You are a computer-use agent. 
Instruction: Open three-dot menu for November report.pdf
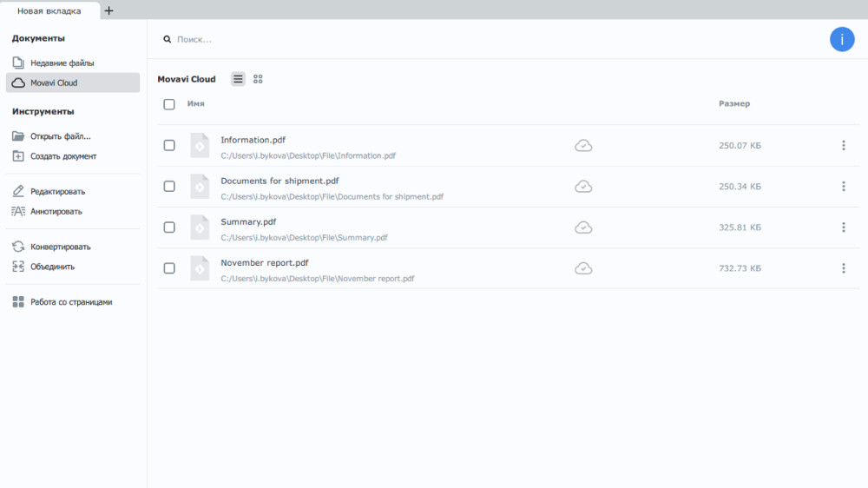coord(844,268)
